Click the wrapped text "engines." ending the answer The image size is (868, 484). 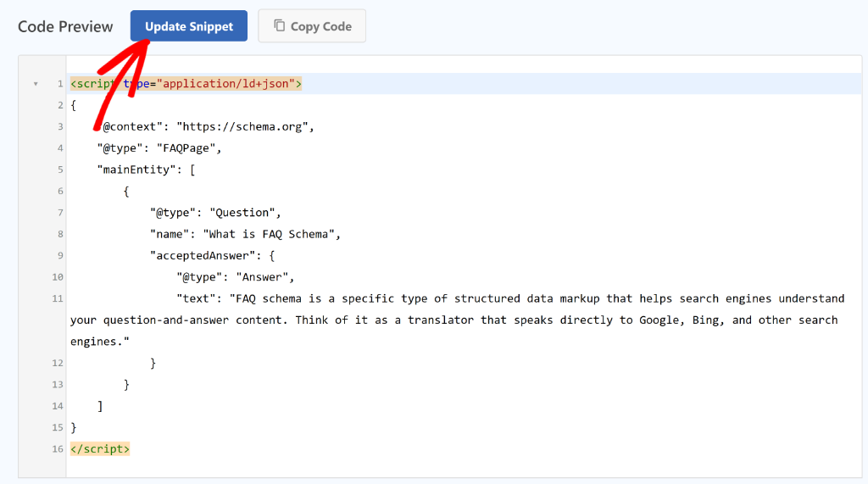click(100, 342)
